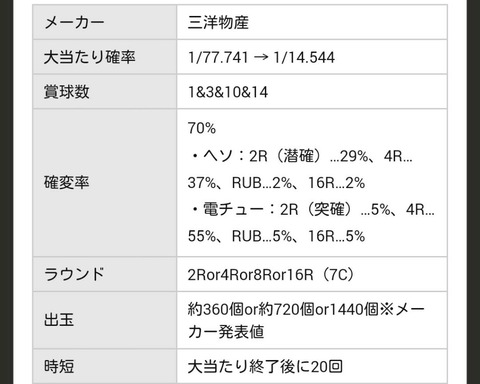The width and height of the screenshot is (480, 384).
Task: Select the 1&3&10&14 payout value
Action: click(x=228, y=92)
